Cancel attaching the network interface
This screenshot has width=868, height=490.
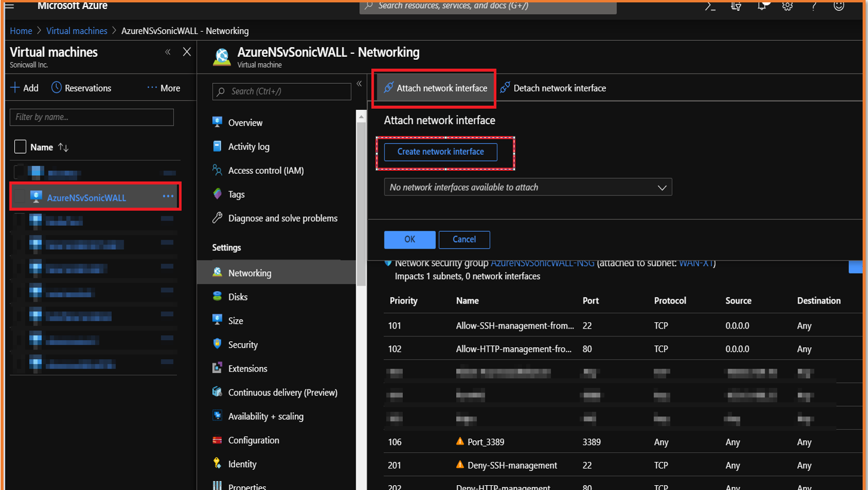click(464, 239)
